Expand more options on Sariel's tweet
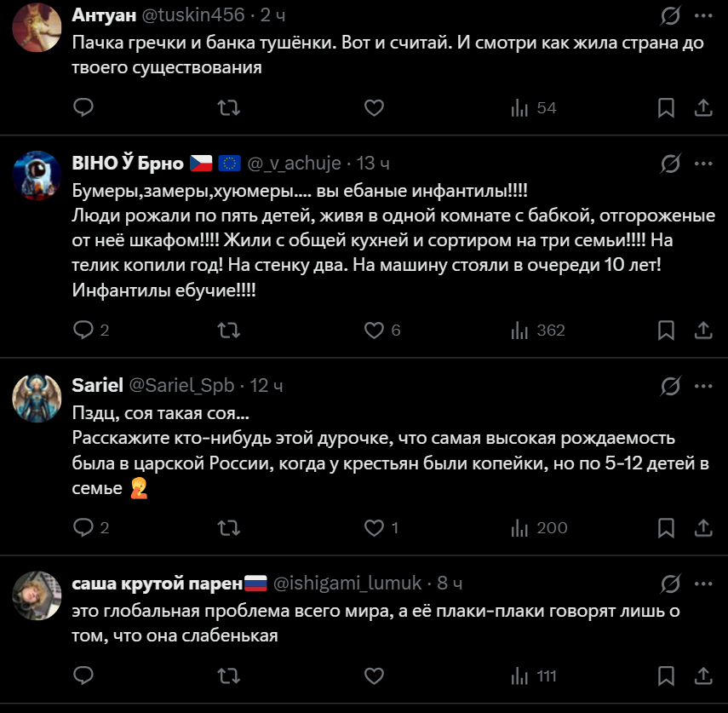The height and width of the screenshot is (713, 728). click(x=703, y=386)
